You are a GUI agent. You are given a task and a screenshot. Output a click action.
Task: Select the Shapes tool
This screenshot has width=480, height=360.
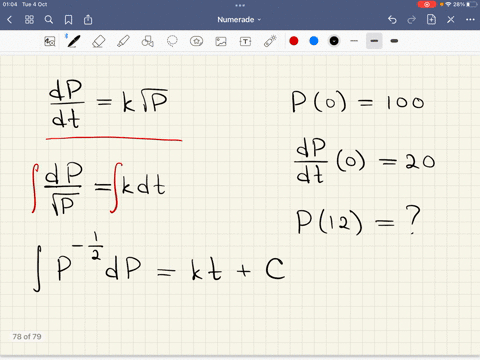click(x=147, y=41)
